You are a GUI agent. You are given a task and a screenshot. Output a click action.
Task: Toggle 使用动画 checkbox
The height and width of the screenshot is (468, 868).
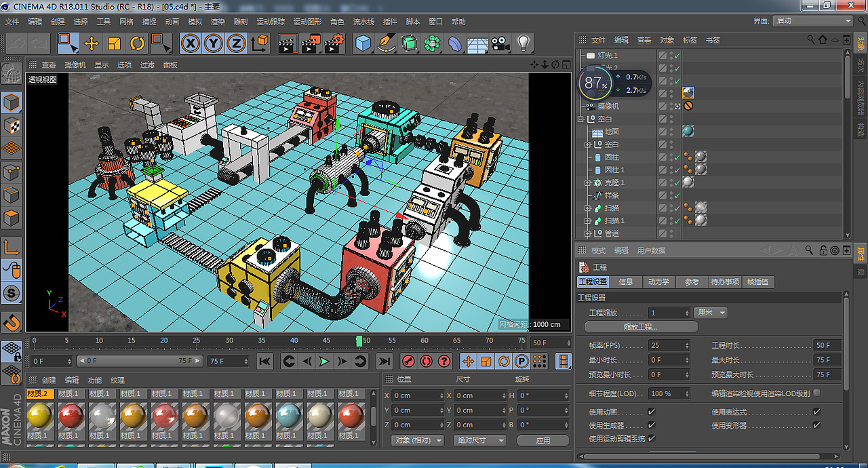click(x=651, y=412)
